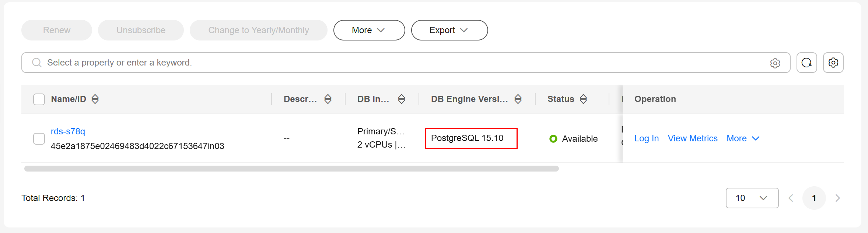Open table column settings gear
This screenshot has width=868, height=233.
tap(833, 63)
